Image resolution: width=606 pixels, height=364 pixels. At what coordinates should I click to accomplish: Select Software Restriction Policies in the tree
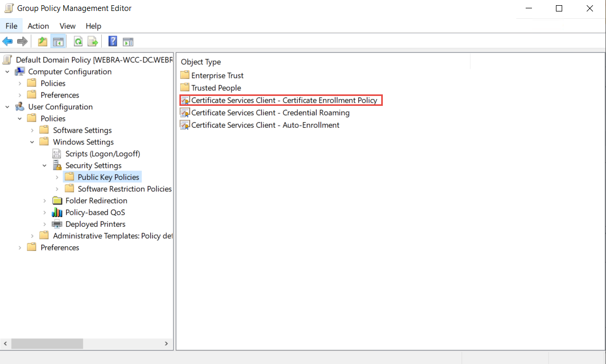tap(124, 189)
